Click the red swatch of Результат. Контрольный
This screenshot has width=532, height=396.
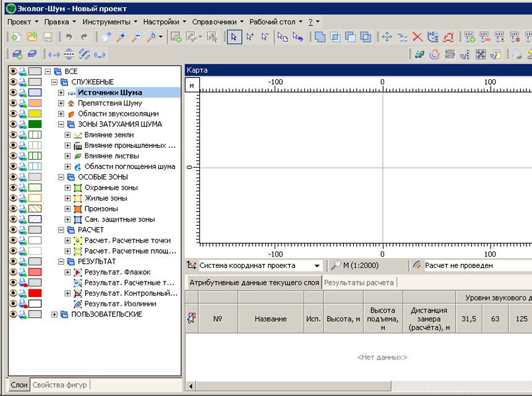point(35,293)
